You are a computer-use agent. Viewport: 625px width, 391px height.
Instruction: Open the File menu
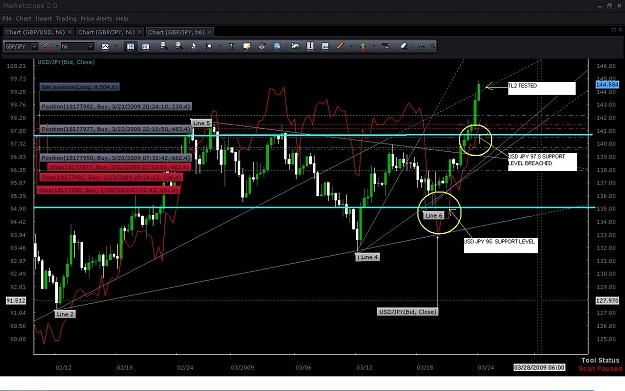[7, 19]
